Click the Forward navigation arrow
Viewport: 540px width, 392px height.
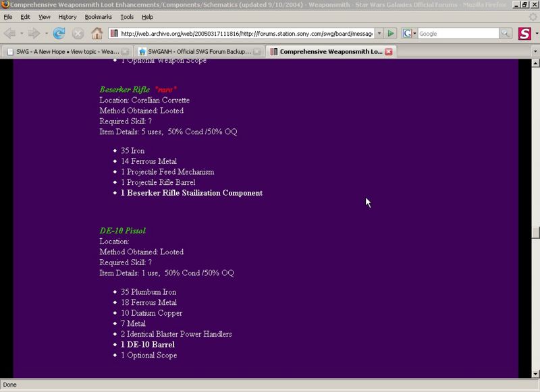(33, 33)
